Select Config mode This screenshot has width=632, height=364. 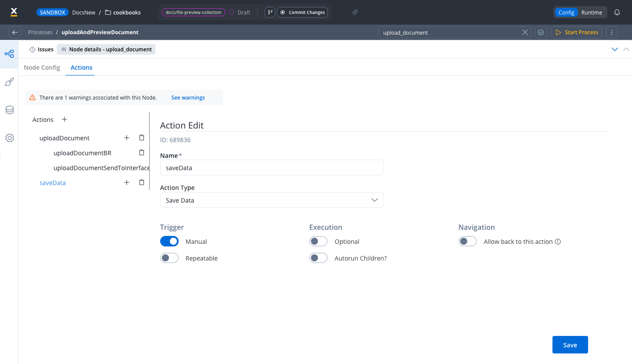(566, 12)
